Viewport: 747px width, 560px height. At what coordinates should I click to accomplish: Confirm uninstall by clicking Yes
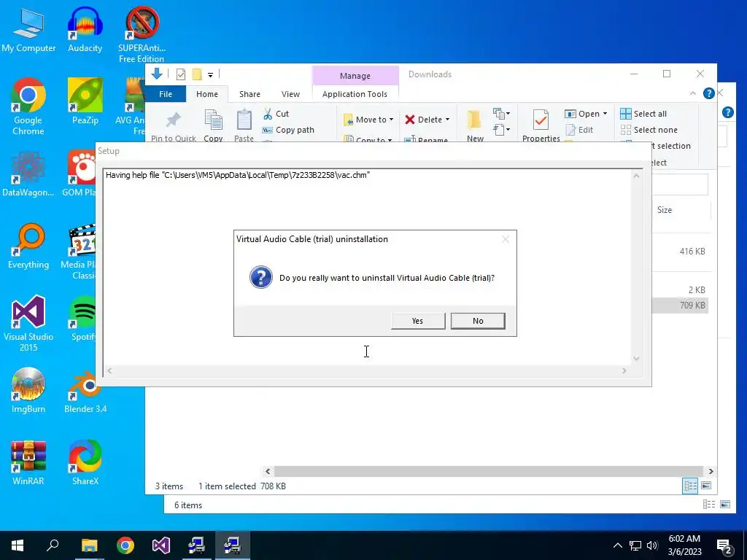click(418, 321)
